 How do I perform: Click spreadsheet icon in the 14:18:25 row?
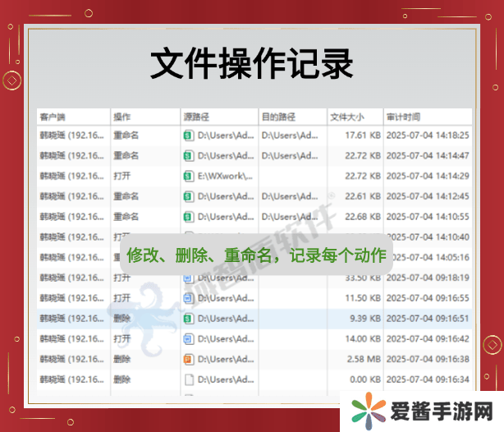click(188, 135)
